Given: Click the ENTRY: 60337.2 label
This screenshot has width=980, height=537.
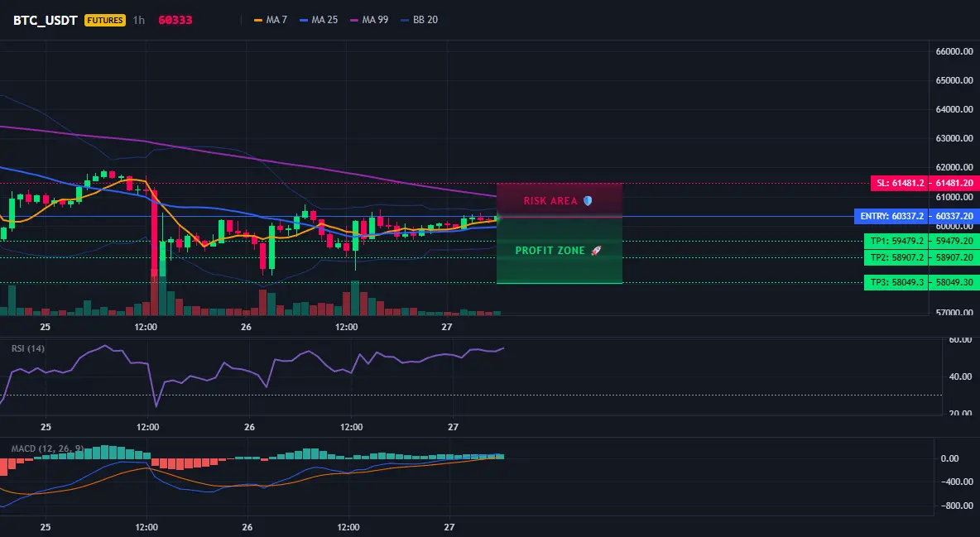Looking at the screenshot, I should 891,216.
